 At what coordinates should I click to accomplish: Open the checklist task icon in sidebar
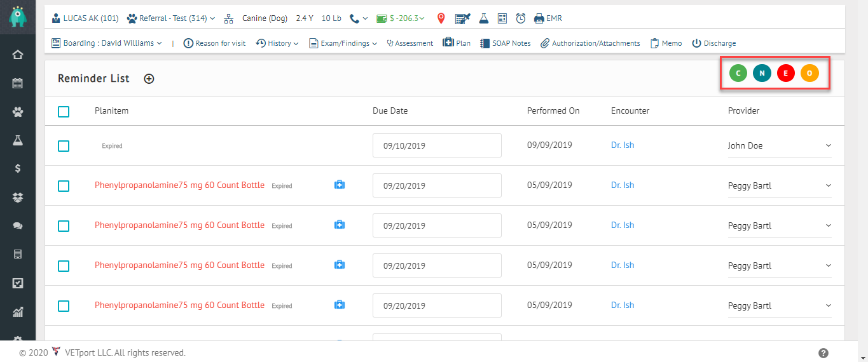18,283
